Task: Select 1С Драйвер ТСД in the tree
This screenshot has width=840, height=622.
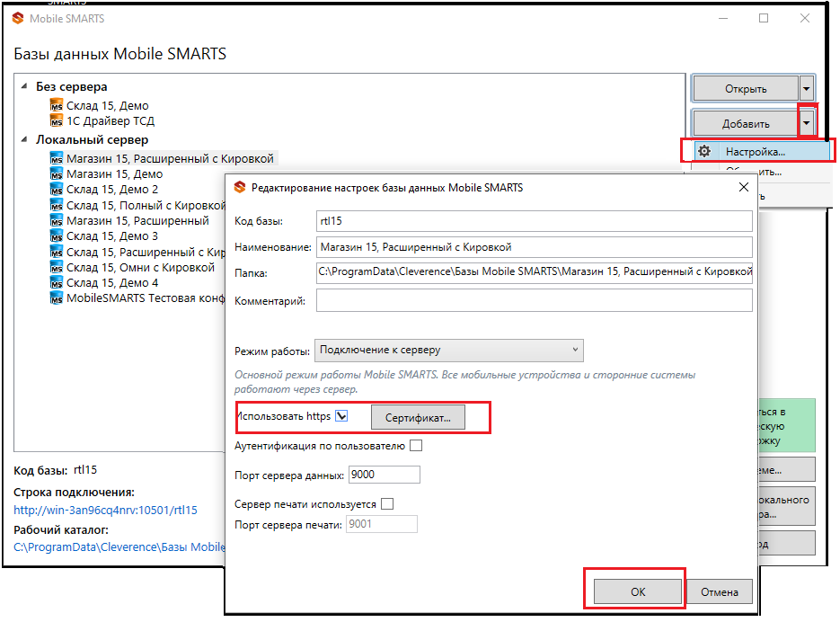Action: (x=111, y=121)
